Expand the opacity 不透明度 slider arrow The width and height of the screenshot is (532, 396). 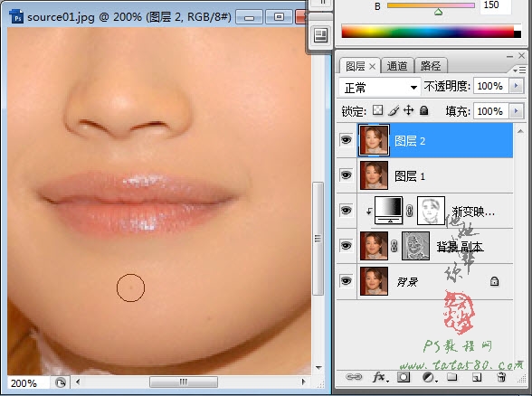point(517,86)
